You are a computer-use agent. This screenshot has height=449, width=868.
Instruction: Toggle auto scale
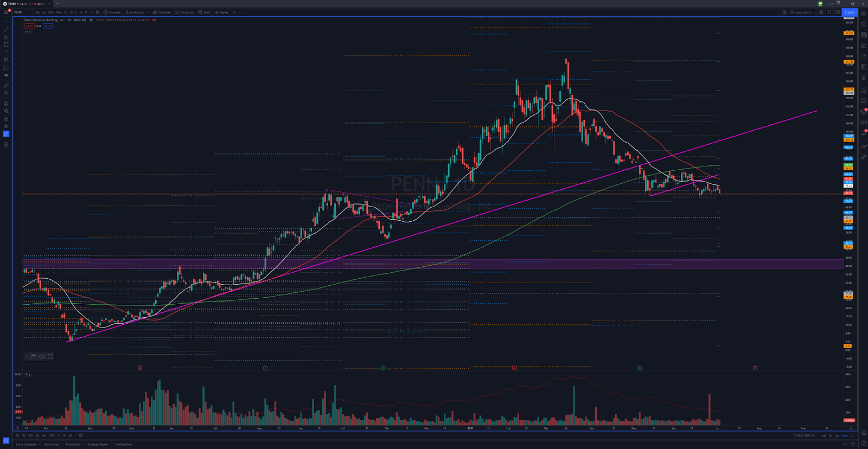pos(845,435)
